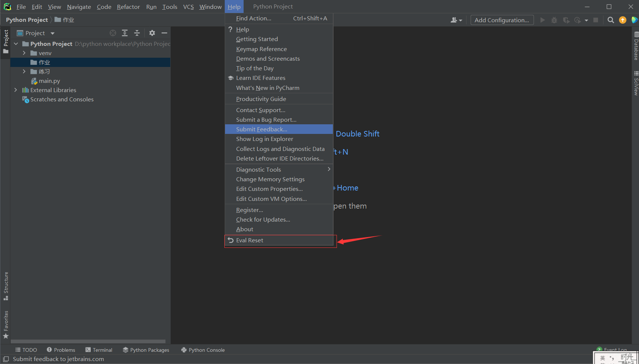
Task: Collapse all items in the Project panel toolbar
Action: point(137,33)
